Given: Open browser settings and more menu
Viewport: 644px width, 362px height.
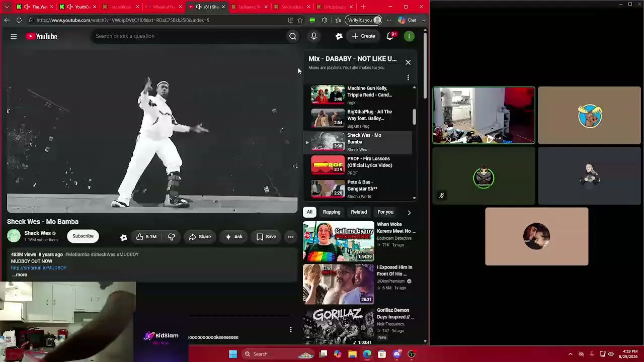Looking at the screenshot, I should click(389, 20).
